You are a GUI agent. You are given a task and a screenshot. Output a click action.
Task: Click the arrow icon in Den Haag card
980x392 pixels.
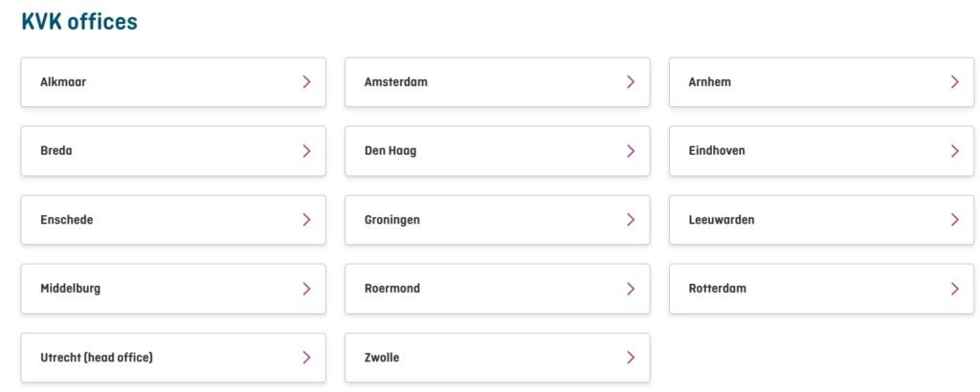click(631, 151)
